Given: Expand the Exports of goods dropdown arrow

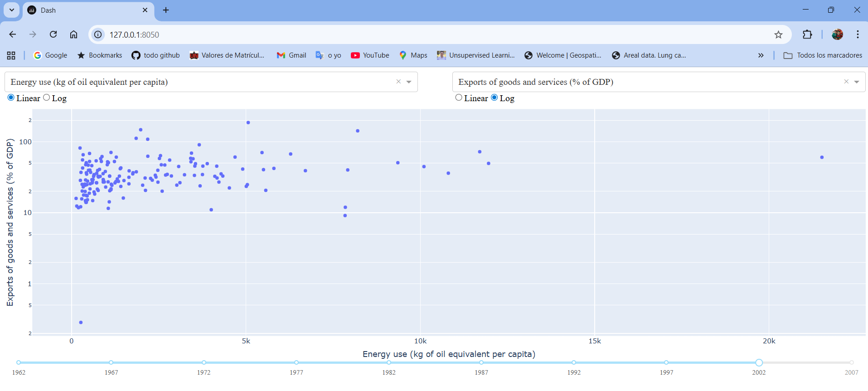Looking at the screenshot, I should 857,82.
